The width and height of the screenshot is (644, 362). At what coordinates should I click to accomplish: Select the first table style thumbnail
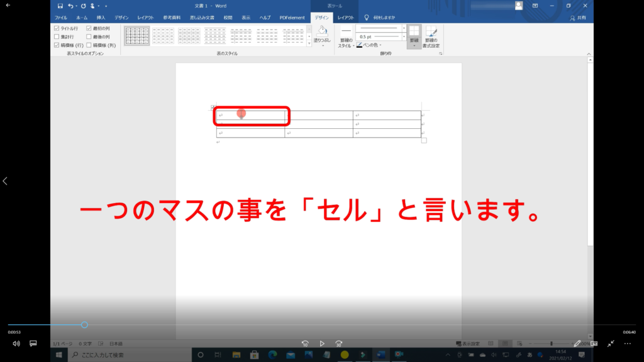point(136,36)
